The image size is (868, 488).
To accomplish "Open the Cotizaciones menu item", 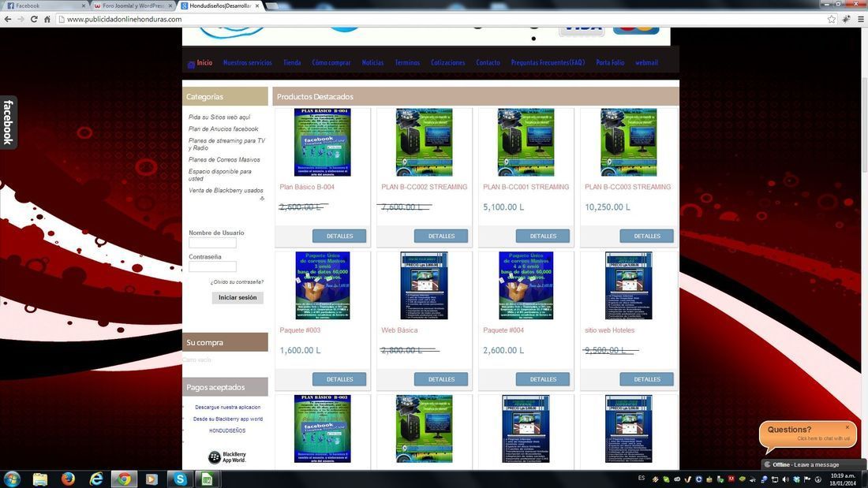I will click(448, 62).
